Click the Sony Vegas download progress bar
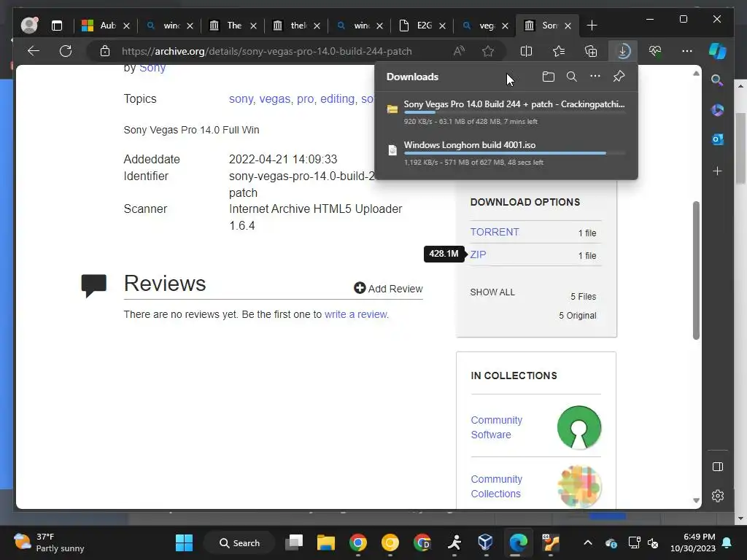Image resolution: width=747 pixels, height=560 pixels. [514, 112]
